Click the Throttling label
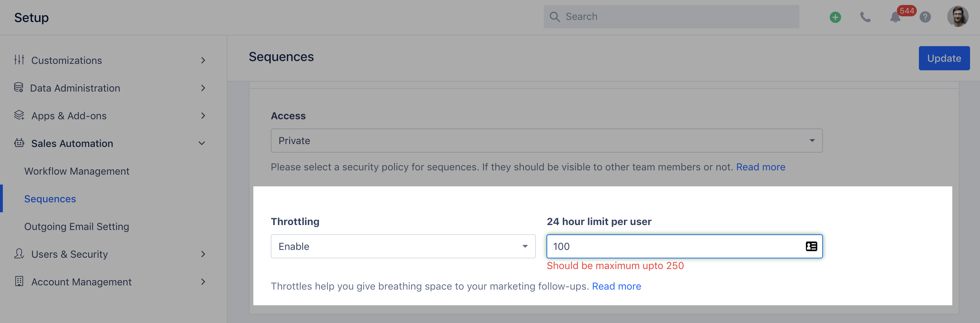The height and width of the screenshot is (323, 980). coord(295,221)
